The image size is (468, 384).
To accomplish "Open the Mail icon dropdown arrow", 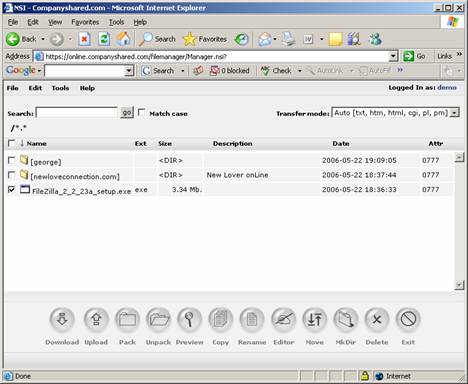I will (x=275, y=39).
